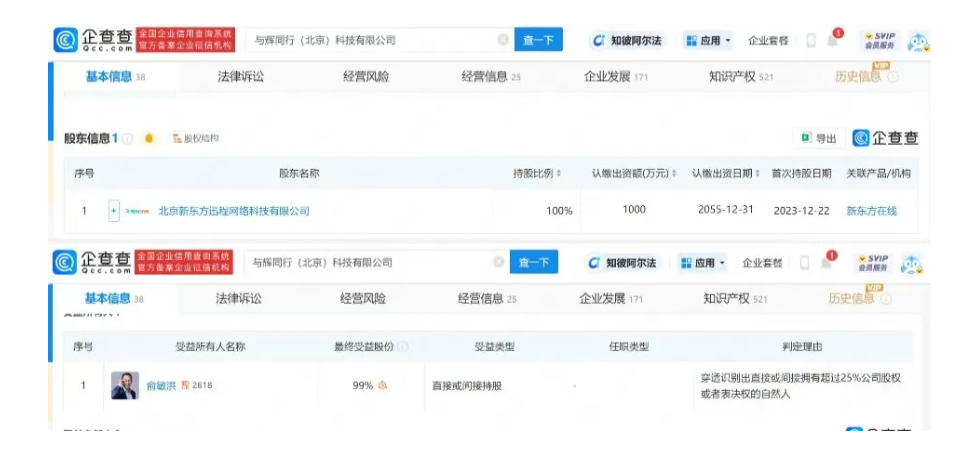The image size is (980, 457).
Task: Click the info icon next to 股东信息
Action: [x=128, y=139]
